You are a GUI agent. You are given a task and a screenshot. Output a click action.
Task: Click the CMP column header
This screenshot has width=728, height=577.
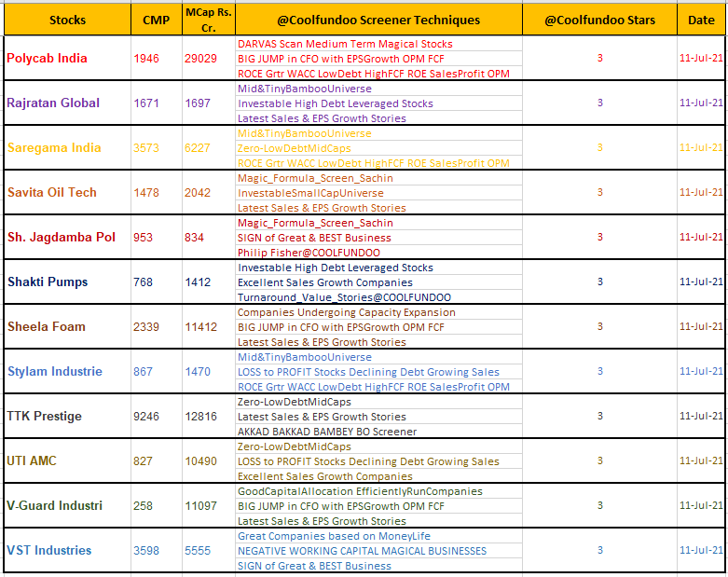(x=157, y=20)
